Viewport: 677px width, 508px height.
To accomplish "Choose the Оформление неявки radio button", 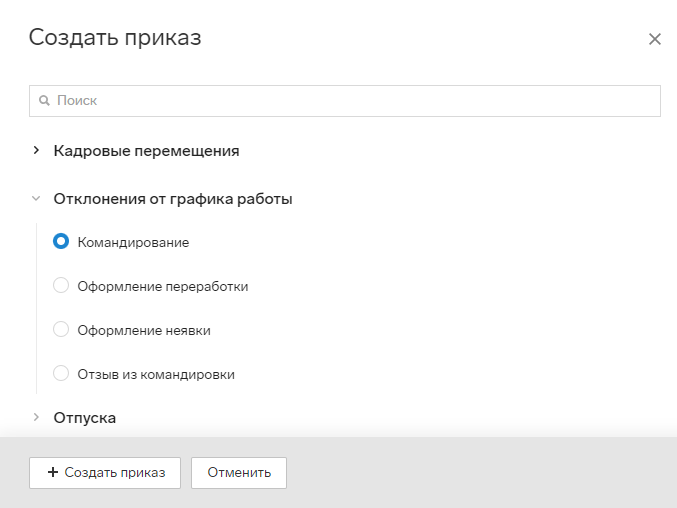I will click(61, 329).
